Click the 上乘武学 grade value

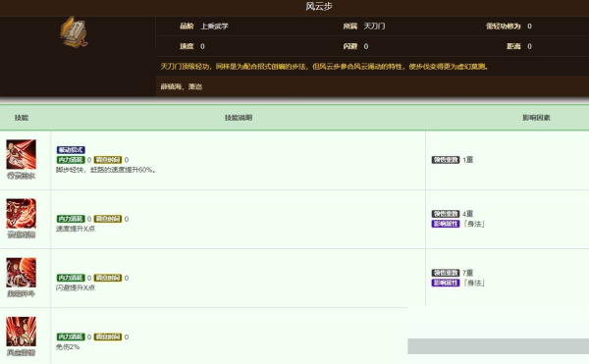[214, 26]
